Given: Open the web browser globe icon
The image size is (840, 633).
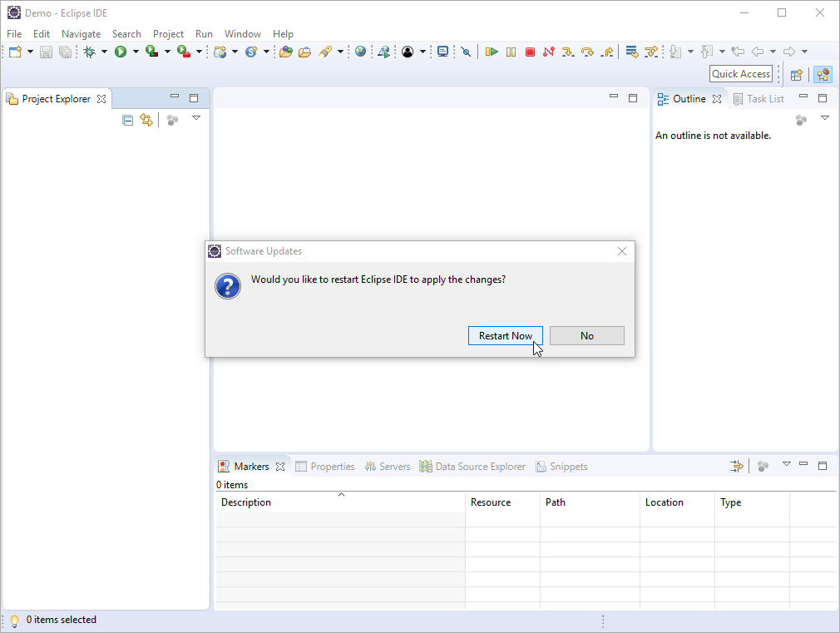Looking at the screenshot, I should point(360,52).
